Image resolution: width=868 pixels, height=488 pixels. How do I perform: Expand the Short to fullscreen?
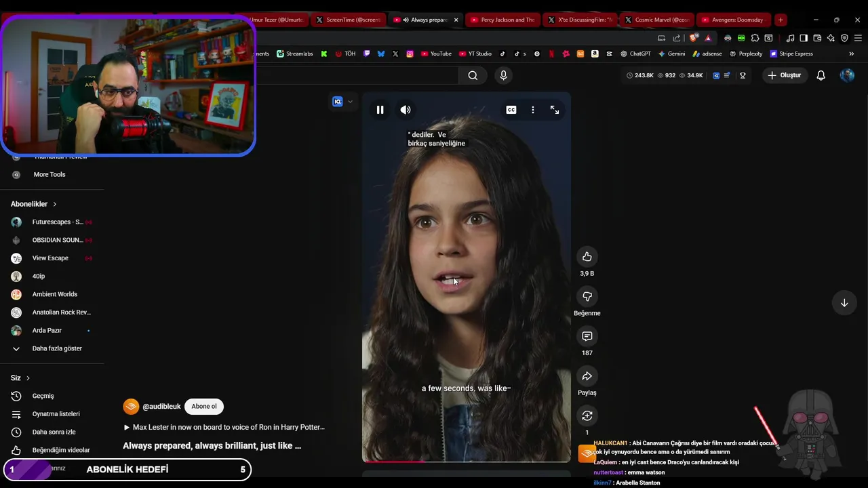(x=555, y=110)
